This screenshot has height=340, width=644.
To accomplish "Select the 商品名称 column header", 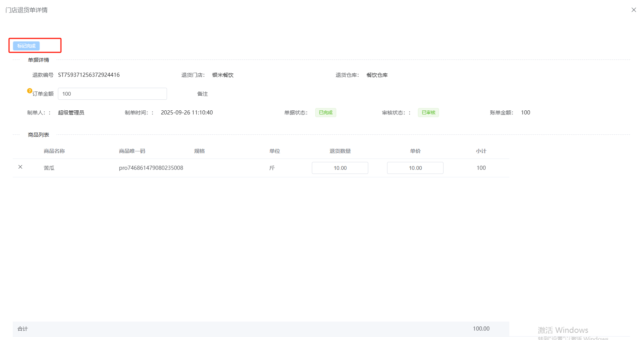I will click(x=54, y=151).
